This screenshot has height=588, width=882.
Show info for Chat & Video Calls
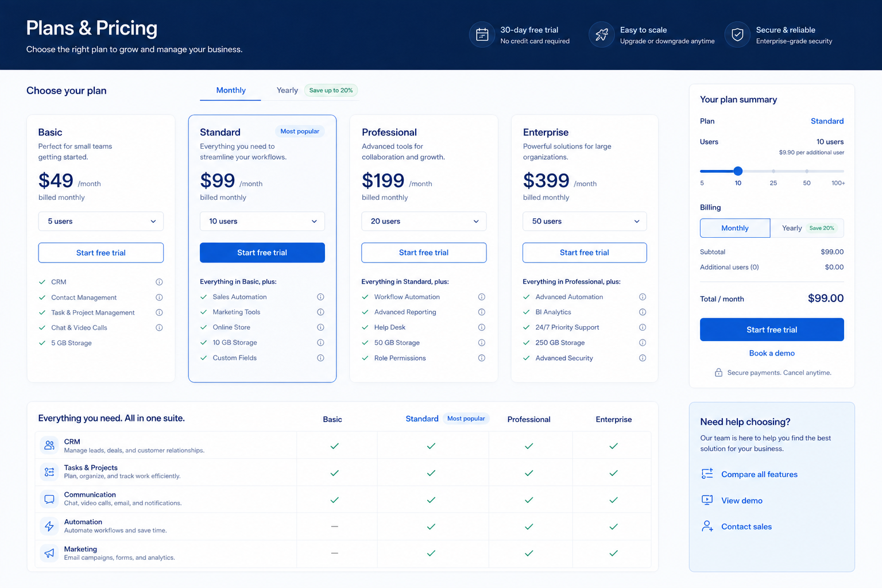pyautogui.click(x=159, y=328)
